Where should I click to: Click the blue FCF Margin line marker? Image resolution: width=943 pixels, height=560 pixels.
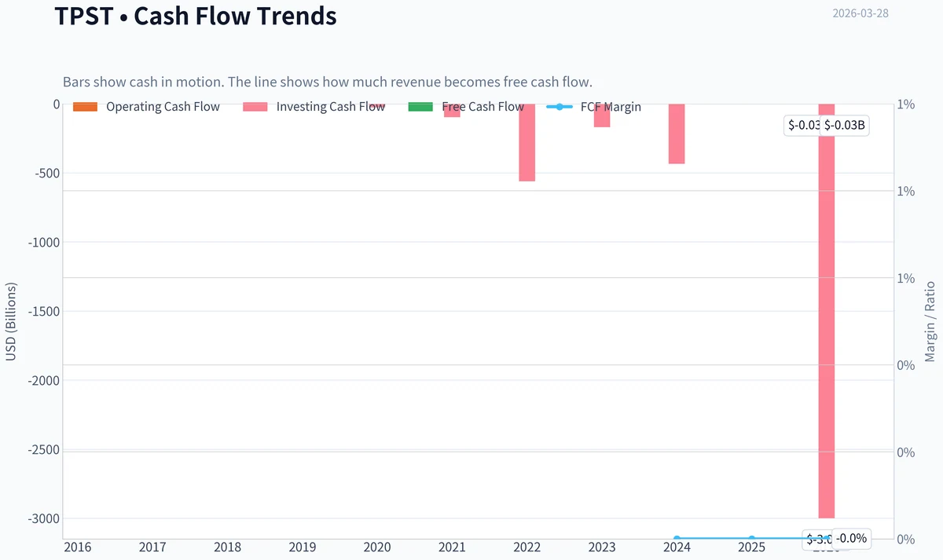tap(559, 107)
